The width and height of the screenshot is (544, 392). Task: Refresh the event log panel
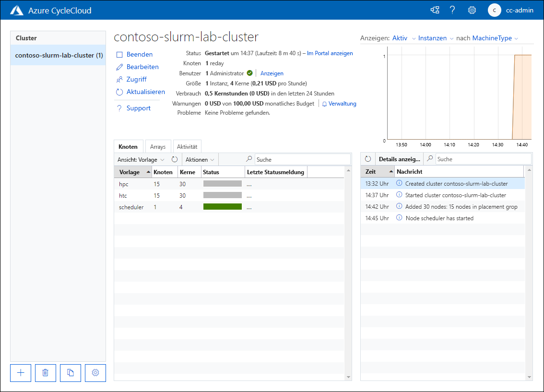368,159
